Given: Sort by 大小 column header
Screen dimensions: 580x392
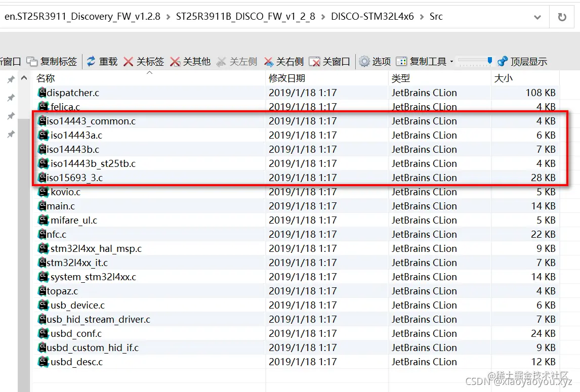Looking at the screenshot, I should [525, 78].
